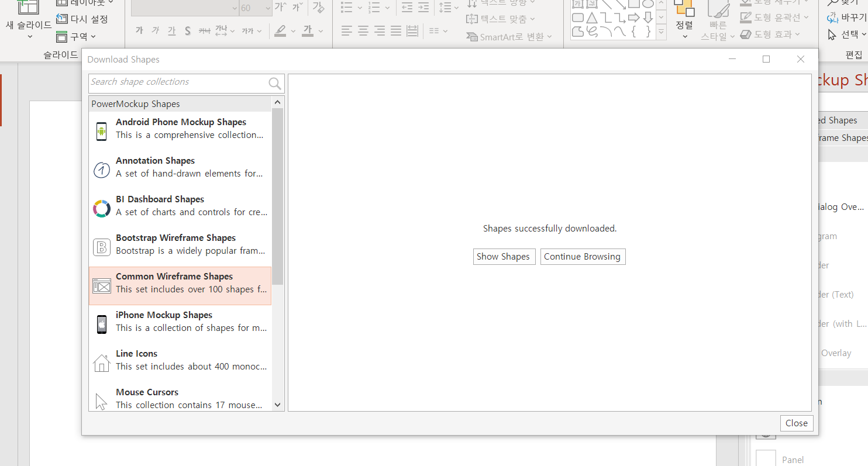Click the font color button

308,30
